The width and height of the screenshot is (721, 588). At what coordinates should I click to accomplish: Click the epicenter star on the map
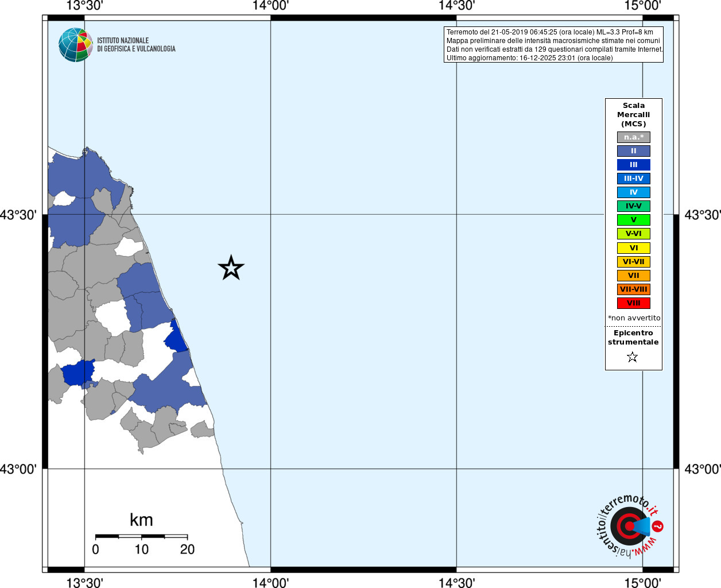tap(231, 268)
